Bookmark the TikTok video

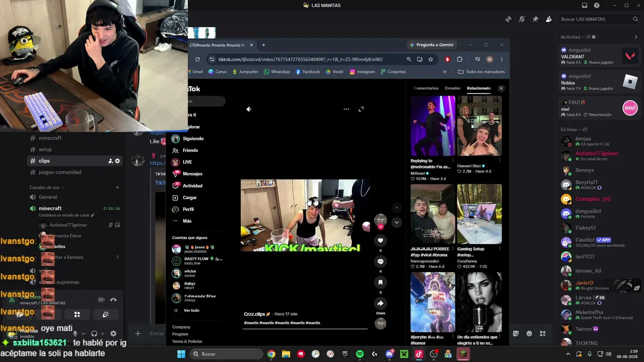pos(380,283)
